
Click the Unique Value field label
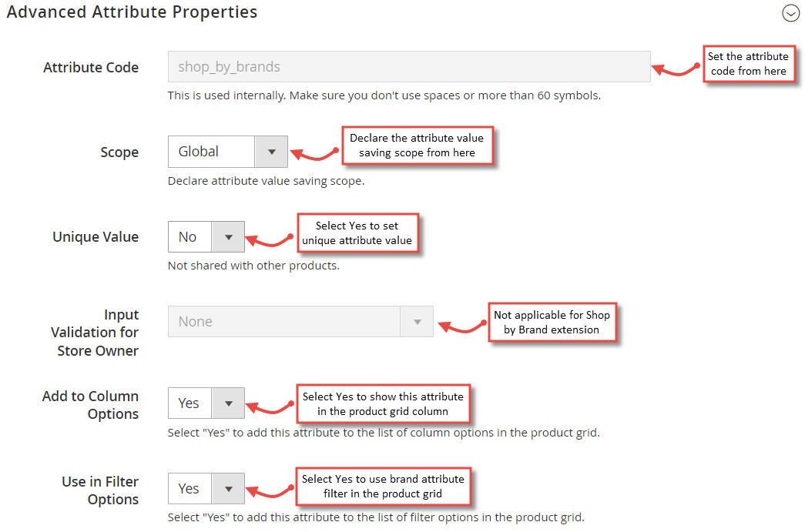click(96, 236)
